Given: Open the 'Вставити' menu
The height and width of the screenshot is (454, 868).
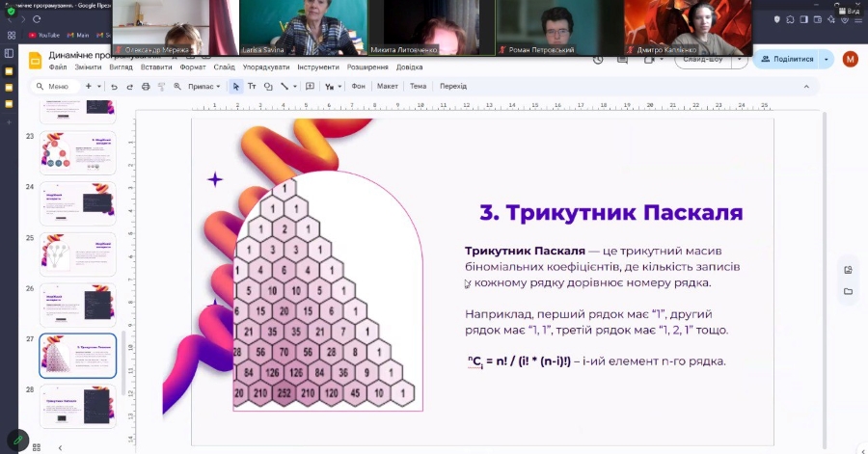Looking at the screenshot, I should tap(156, 67).
